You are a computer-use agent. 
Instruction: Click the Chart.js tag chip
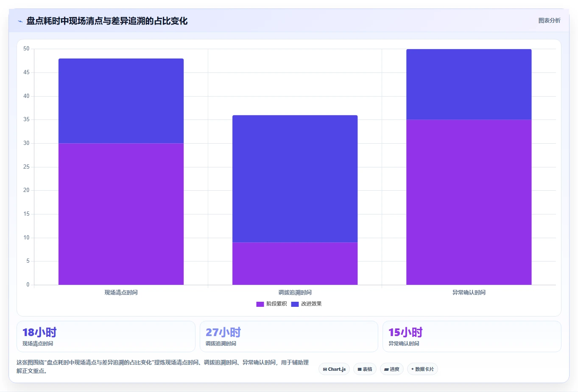coord(334,369)
